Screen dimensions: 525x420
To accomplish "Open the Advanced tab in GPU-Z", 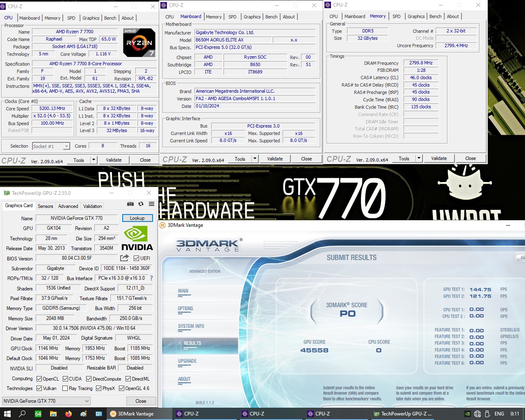I will pos(68,206).
